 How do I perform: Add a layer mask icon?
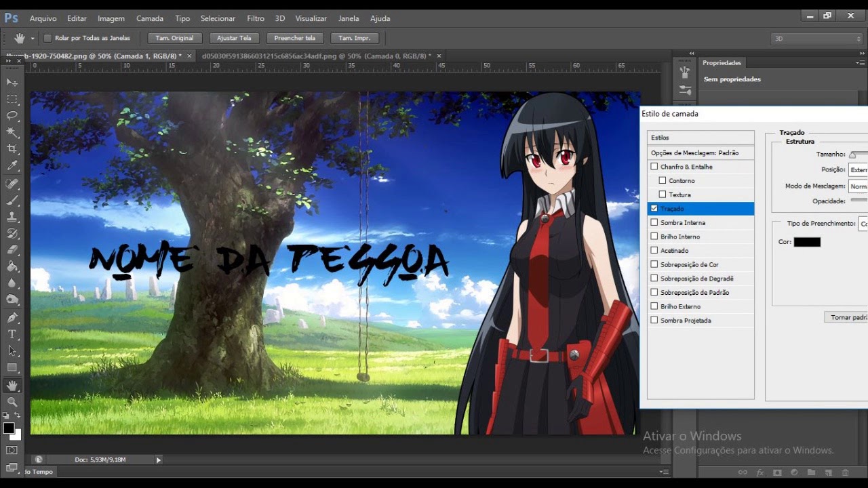pyautogui.click(x=777, y=472)
